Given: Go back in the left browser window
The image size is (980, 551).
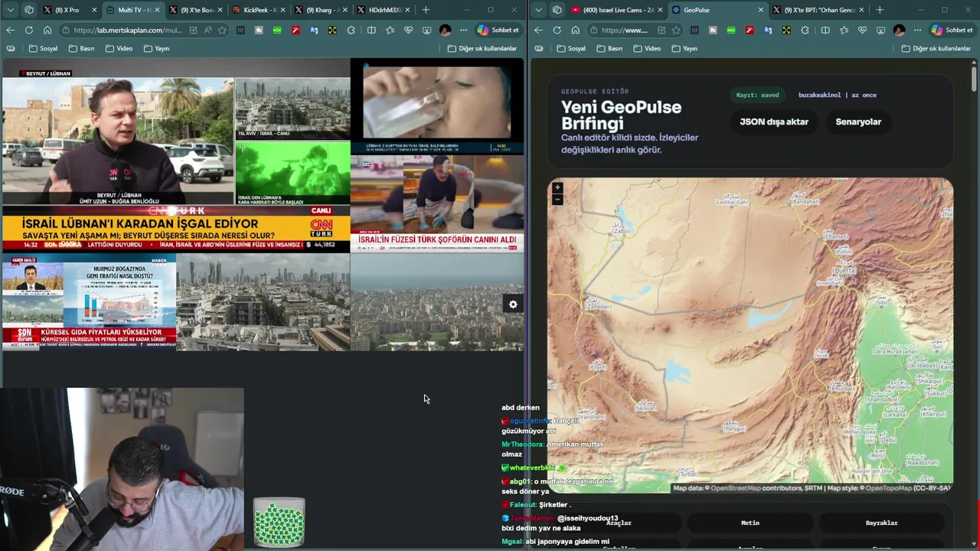Looking at the screenshot, I should click(x=10, y=30).
